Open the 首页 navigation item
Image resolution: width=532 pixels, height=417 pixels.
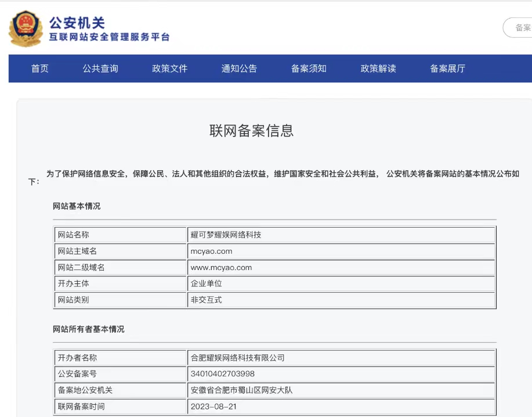click(x=39, y=69)
